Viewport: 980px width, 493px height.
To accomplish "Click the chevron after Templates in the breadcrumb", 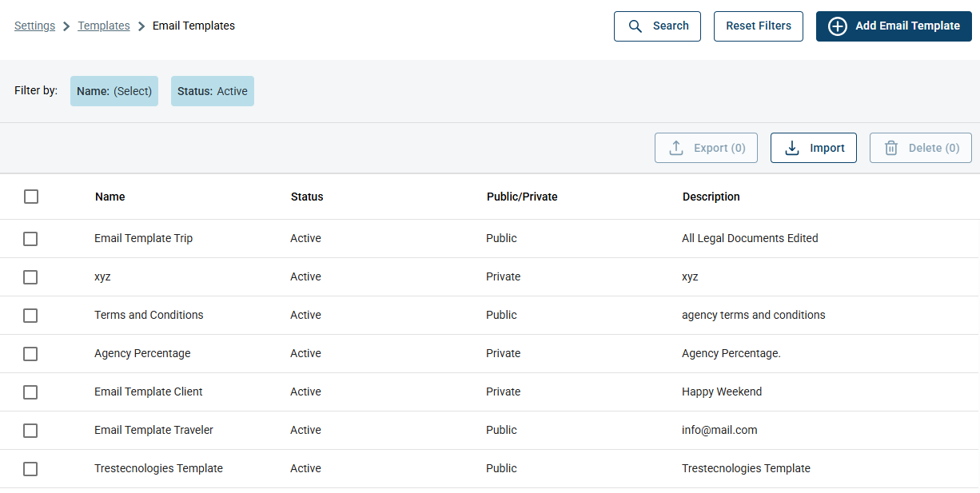I will [141, 26].
